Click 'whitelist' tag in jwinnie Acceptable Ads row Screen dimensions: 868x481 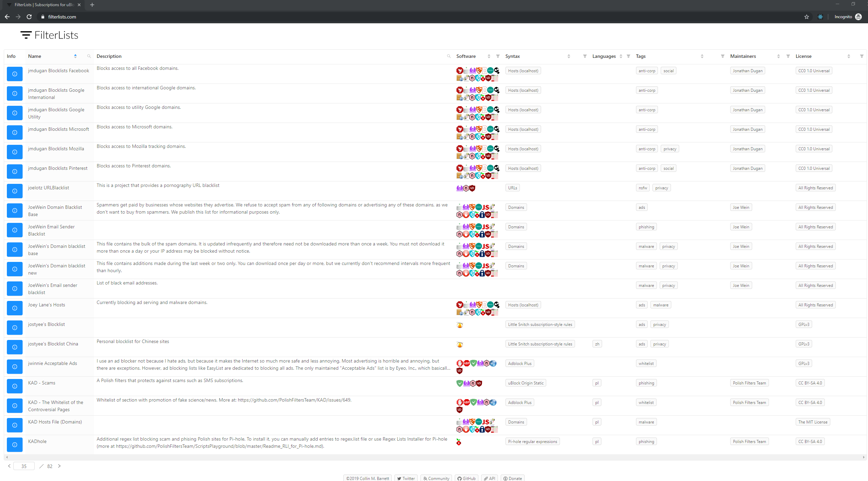(646, 364)
